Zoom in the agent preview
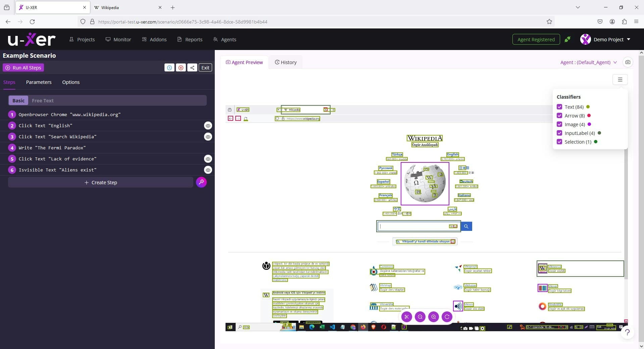 [x=433, y=317]
